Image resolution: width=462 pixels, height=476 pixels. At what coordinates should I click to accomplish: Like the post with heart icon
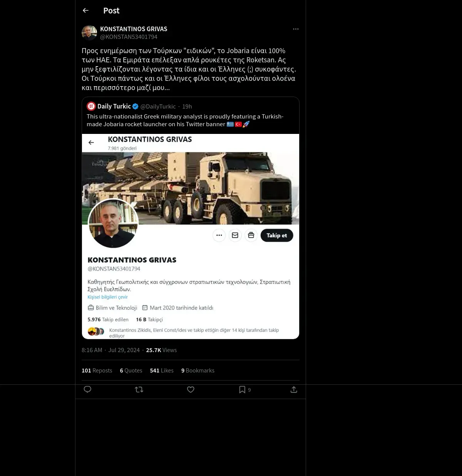tap(191, 389)
